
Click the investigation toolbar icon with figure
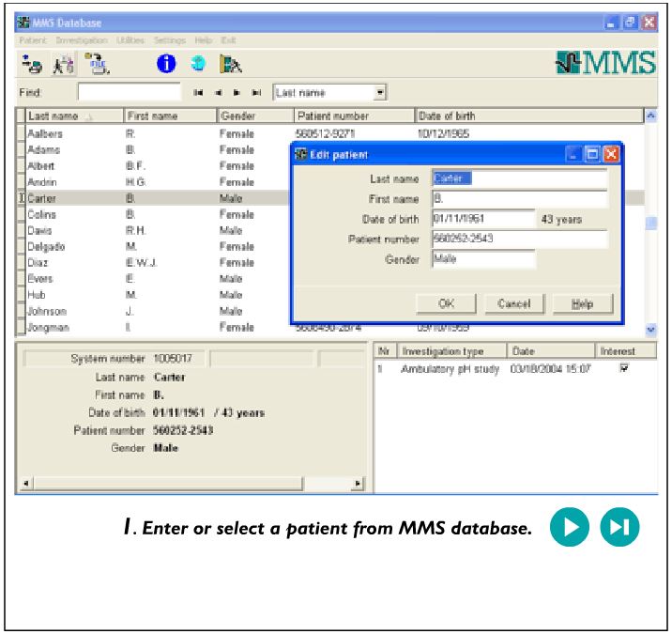point(63,65)
